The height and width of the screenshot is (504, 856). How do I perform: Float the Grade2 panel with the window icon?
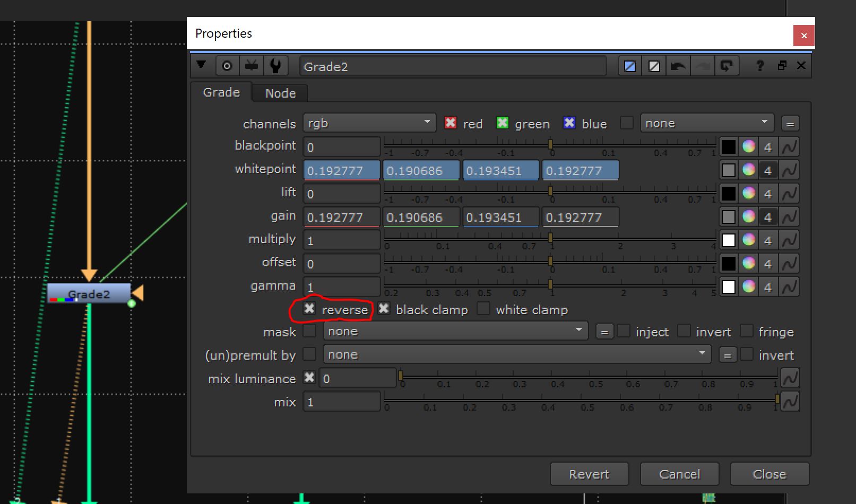[x=782, y=66]
